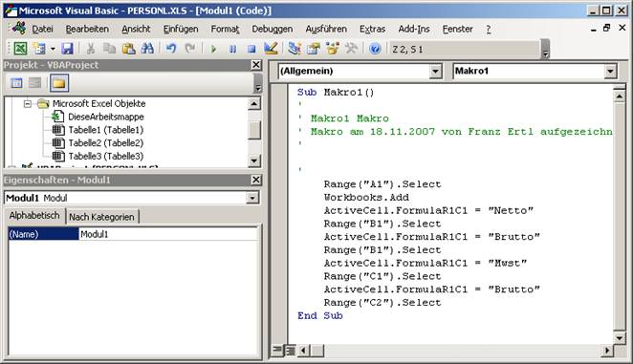Open the Format menu

coord(225,29)
